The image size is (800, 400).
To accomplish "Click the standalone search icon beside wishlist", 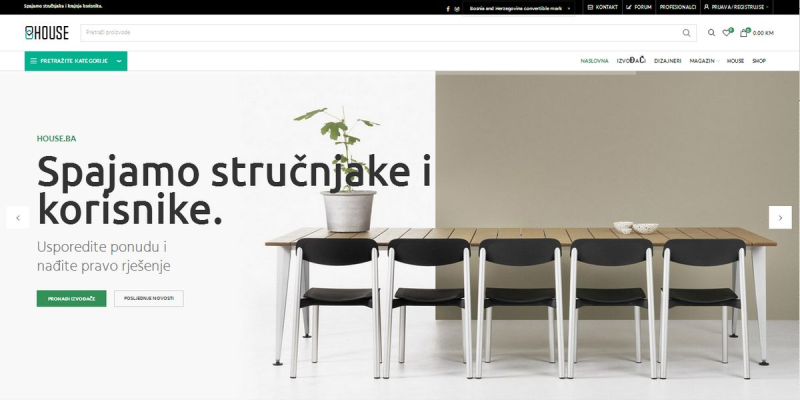I will click(x=711, y=33).
